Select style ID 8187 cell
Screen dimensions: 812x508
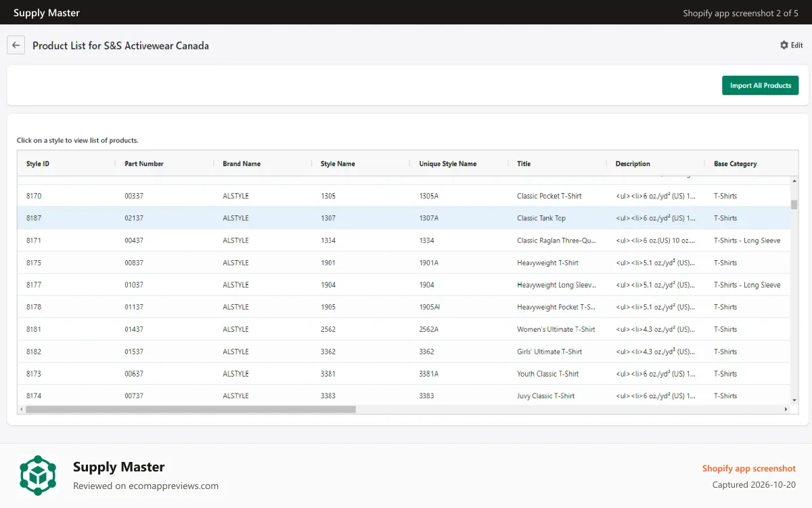[x=34, y=218]
